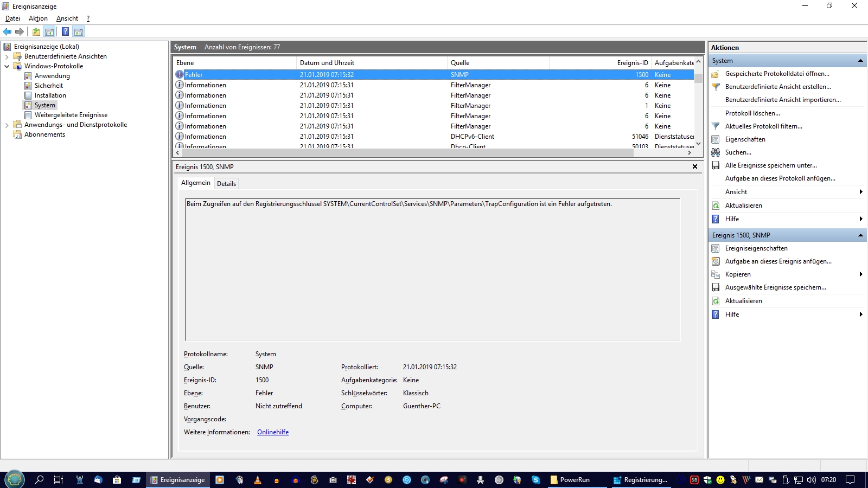Click Aktuelles Protokoll filtern action
The height and width of the screenshot is (488, 868).
763,126
